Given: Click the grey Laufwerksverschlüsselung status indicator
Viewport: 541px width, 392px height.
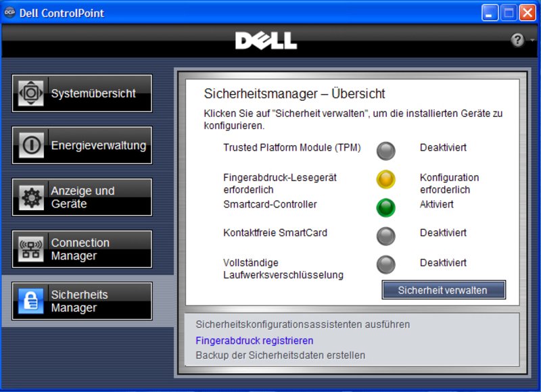Looking at the screenshot, I should (385, 264).
